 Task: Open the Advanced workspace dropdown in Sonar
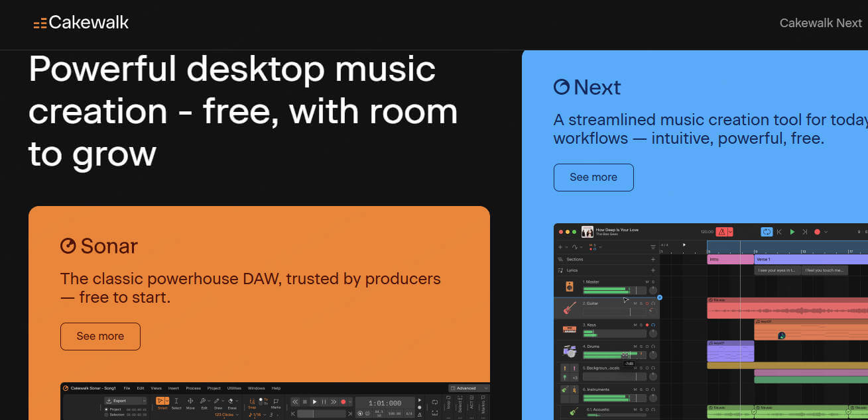(469, 388)
